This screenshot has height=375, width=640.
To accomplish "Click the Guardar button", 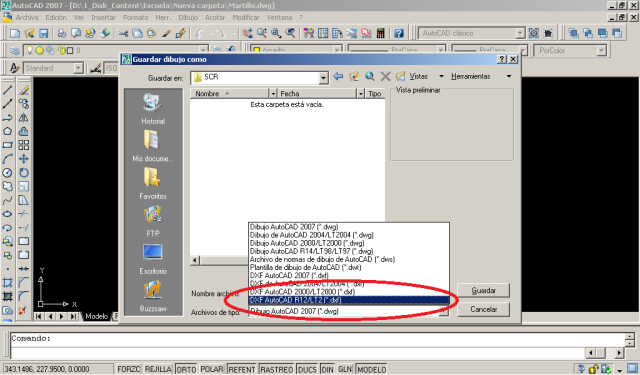I will pos(484,291).
